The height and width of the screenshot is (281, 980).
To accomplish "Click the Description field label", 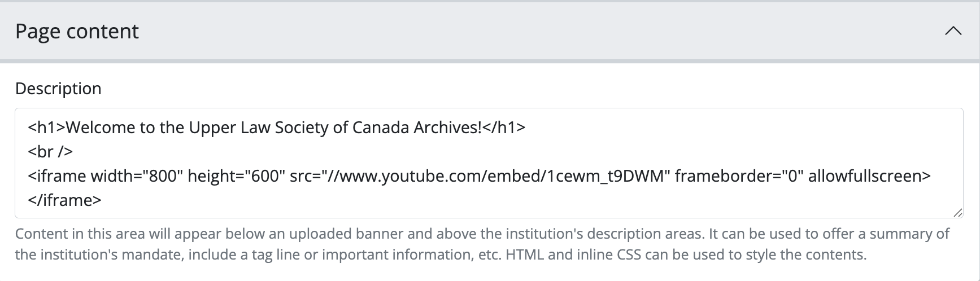I will tap(58, 89).
